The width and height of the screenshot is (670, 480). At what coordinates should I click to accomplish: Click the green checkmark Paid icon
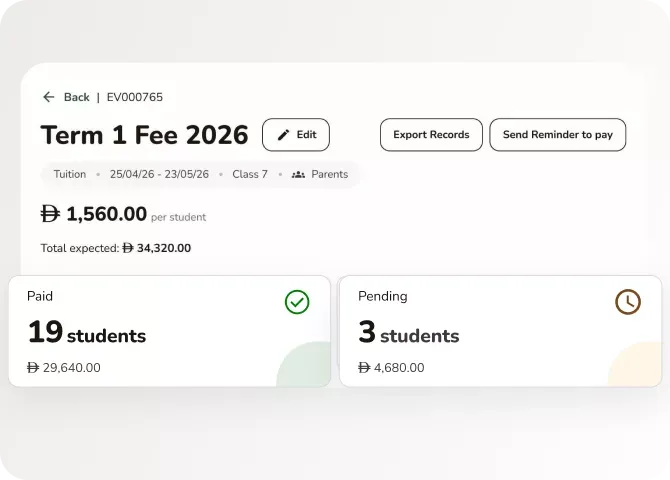[x=297, y=301]
